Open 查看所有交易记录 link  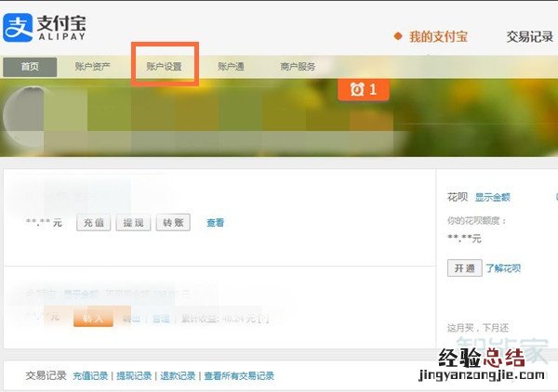pyautogui.click(x=239, y=375)
